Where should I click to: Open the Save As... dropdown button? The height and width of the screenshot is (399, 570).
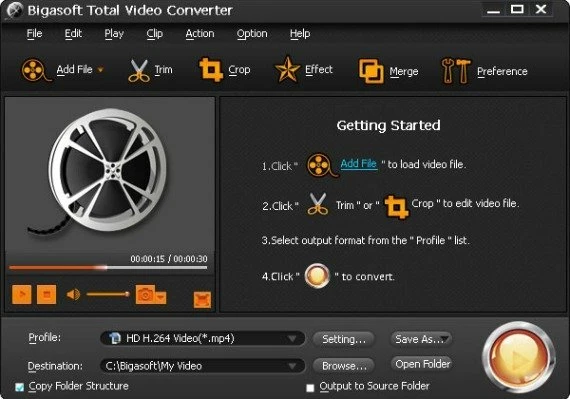click(x=421, y=339)
